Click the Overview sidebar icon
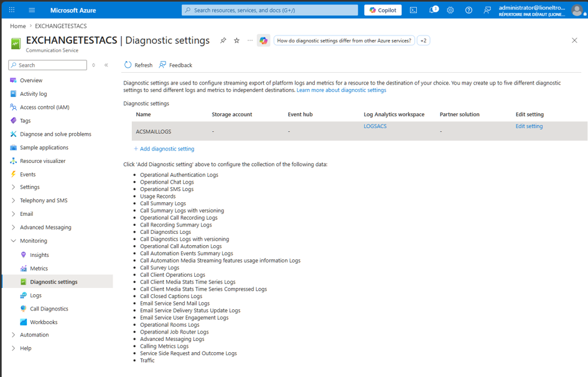Screen dimensions: 588x377 point(14,80)
